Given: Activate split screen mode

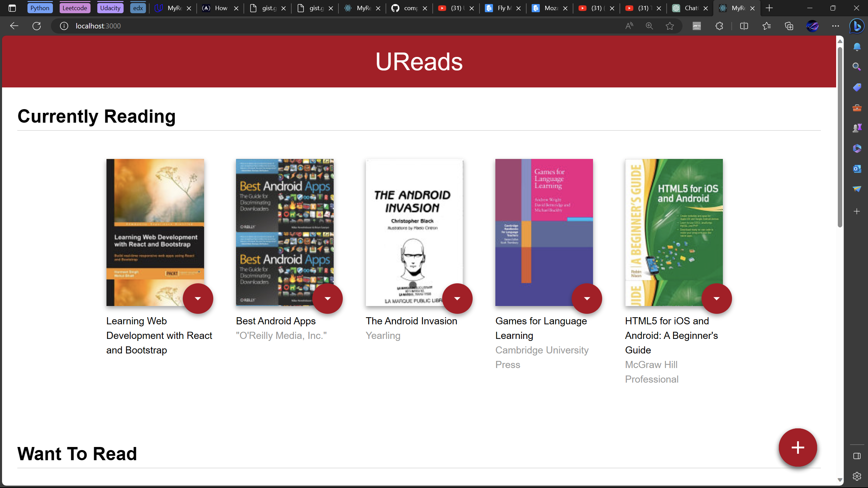Looking at the screenshot, I should pyautogui.click(x=744, y=26).
